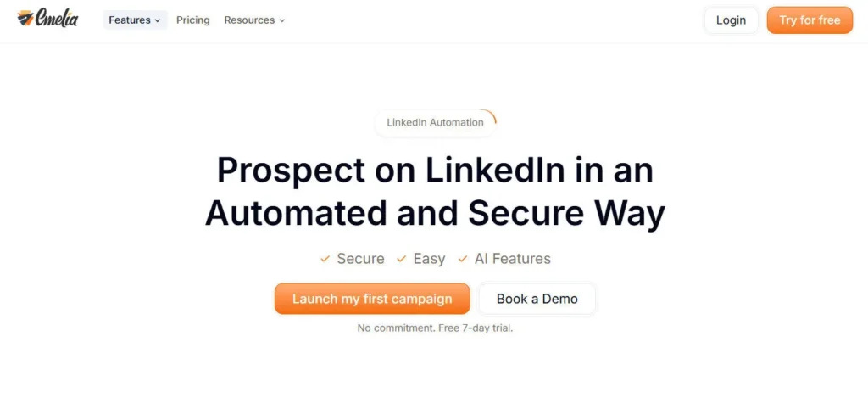Expand the Features chevron arrow
This screenshot has width=868, height=409.
coord(158,20)
